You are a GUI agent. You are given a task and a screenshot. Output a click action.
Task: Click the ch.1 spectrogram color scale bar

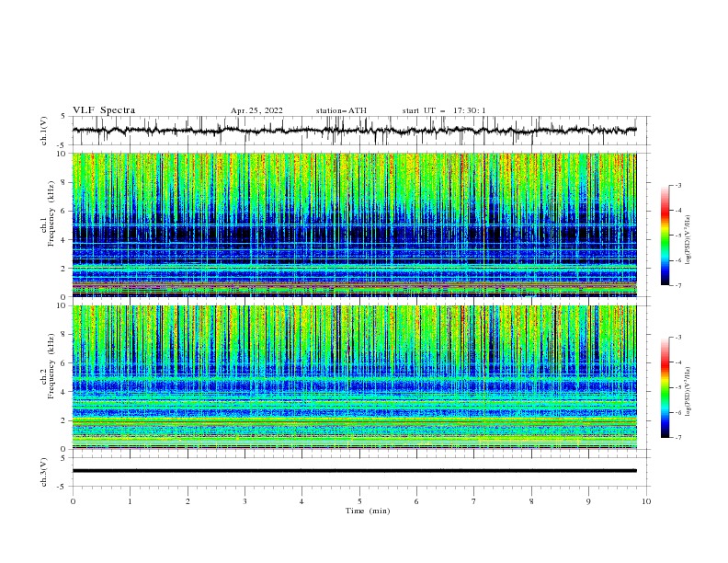[x=665, y=236]
